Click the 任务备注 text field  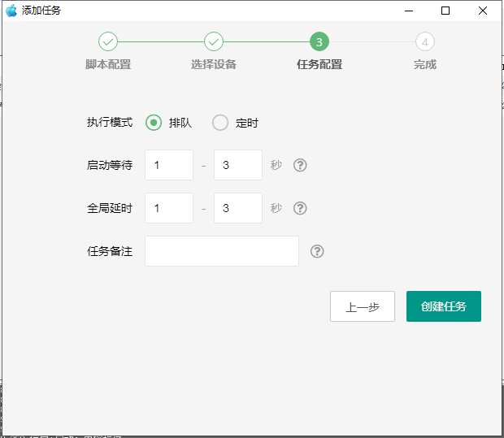[x=222, y=251]
